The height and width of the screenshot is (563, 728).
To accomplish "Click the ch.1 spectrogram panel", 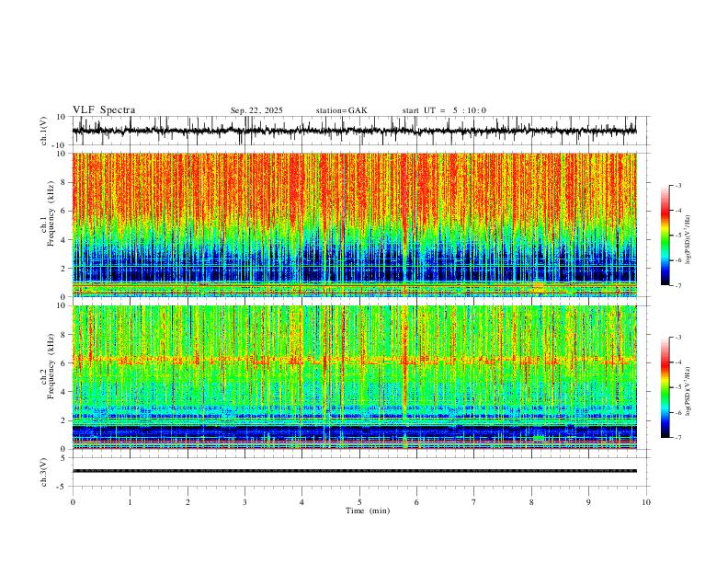I will pos(354,224).
